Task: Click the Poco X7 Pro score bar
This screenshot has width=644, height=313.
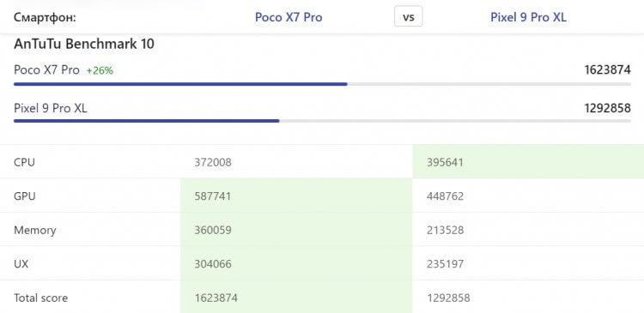Action: point(322,84)
